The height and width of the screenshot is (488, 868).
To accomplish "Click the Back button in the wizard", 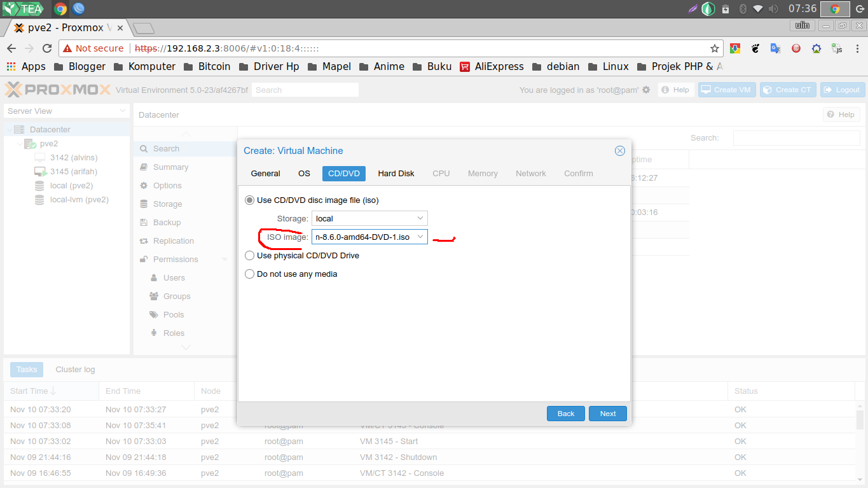I will point(566,414).
